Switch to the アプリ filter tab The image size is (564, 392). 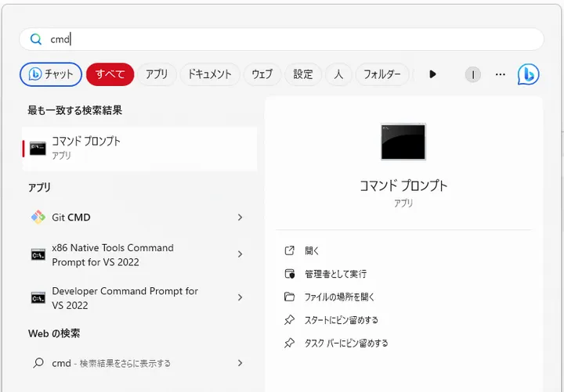(157, 74)
